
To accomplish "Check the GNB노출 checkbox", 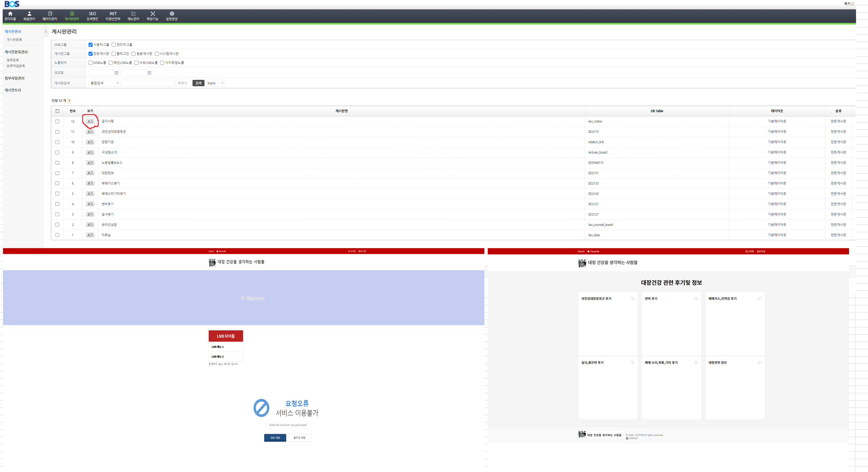I will [x=90, y=63].
